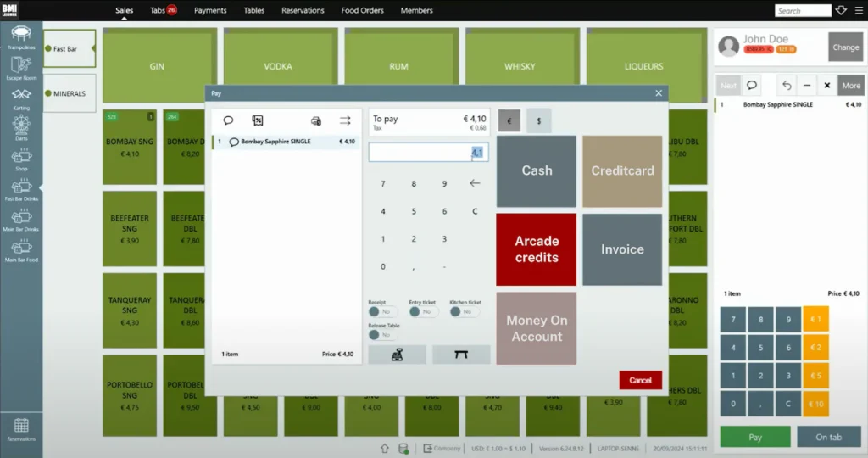The height and width of the screenshot is (458, 868).
Task: Select the dollar currency swatch
Action: (538, 121)
